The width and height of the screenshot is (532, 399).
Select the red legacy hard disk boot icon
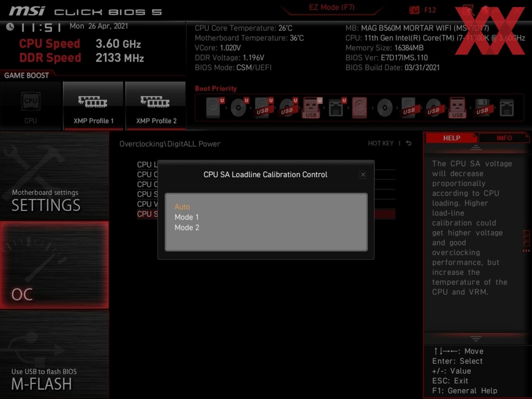[x=359, y=108]
